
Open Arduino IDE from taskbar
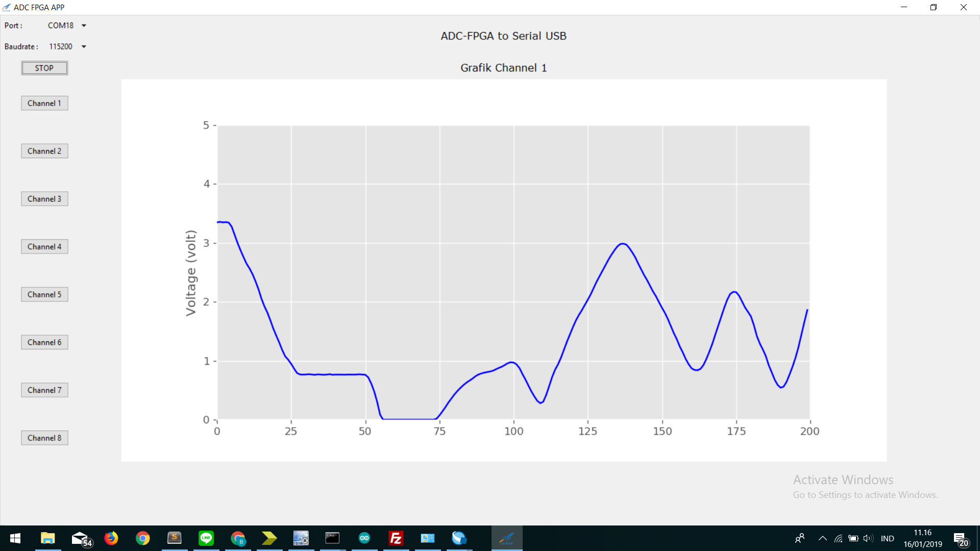pyautogui.click(x=364, y=538)
